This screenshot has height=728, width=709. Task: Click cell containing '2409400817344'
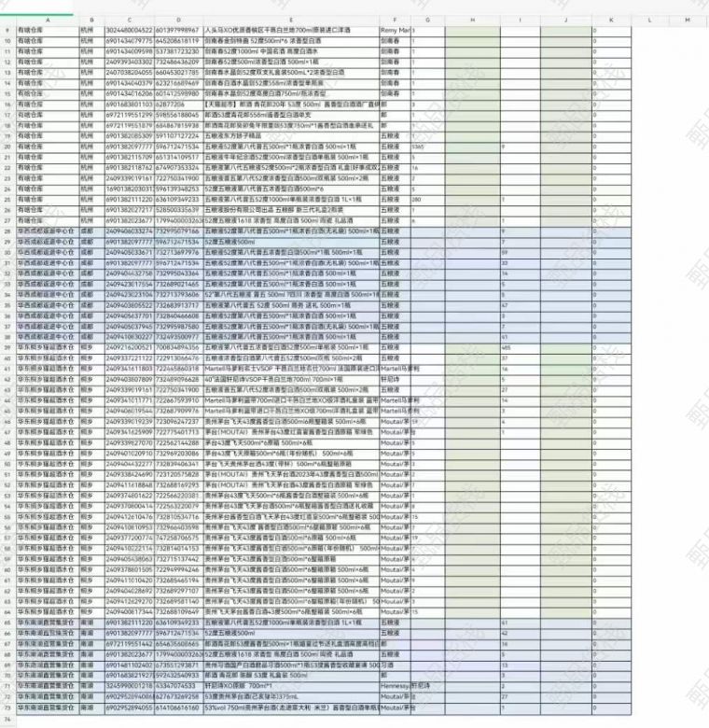[130, 612]
